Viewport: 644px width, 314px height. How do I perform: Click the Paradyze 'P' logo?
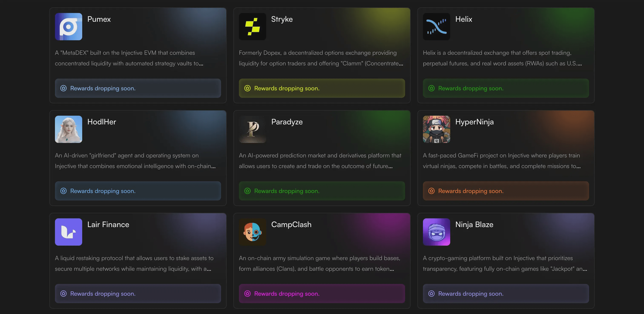[253, 129]
